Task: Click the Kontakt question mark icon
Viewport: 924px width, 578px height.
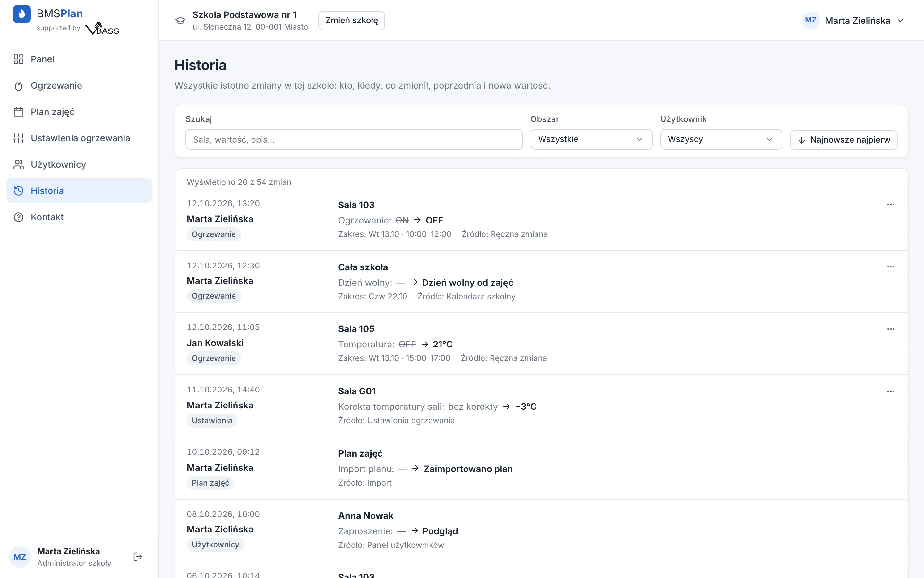Action: (18, 217)
